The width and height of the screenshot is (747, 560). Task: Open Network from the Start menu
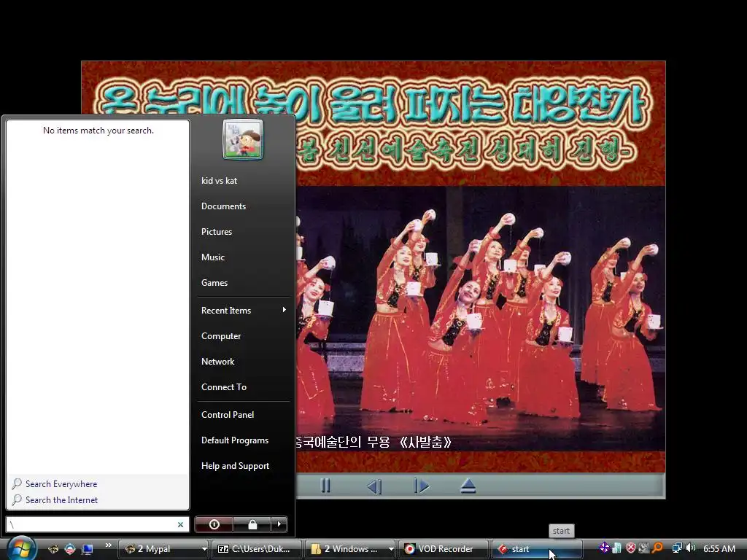point(217,362)
